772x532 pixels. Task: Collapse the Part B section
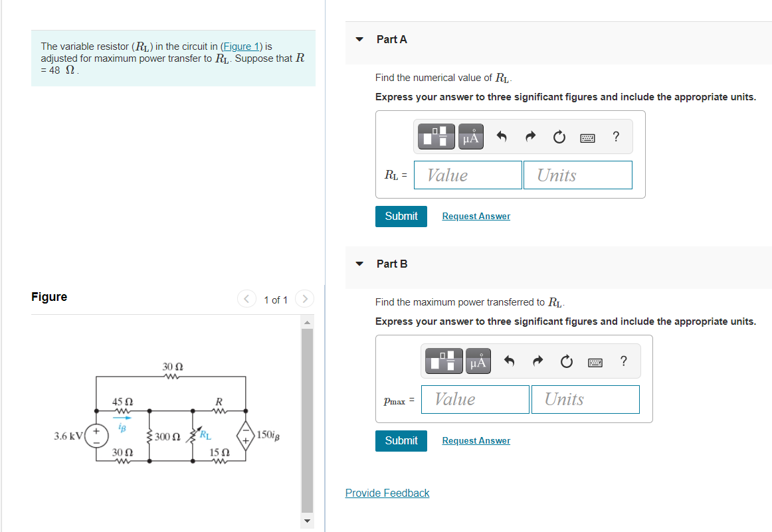click(359, 264)
